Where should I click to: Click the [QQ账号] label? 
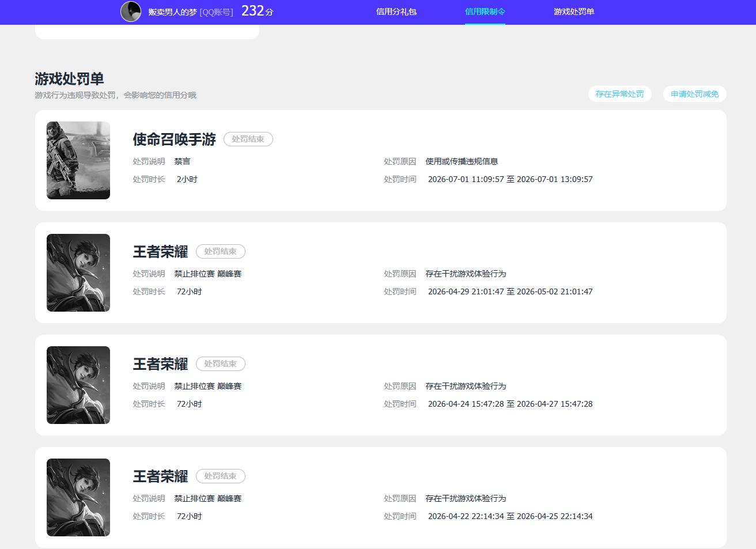tap(217, 12)
